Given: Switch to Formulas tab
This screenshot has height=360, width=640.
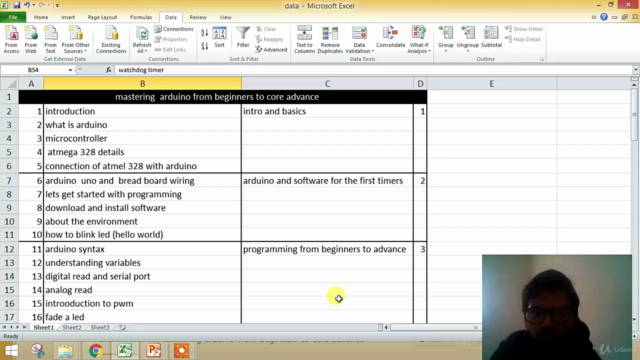Looking at the screenshot, I should pos(141,17).
